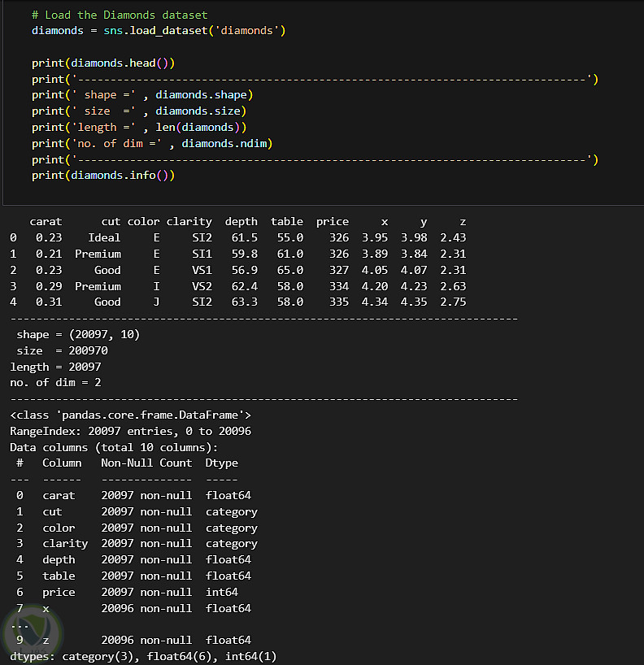Click the 'price' column header in output
This screenshot has width=644, height=665.
coord(332,221)
